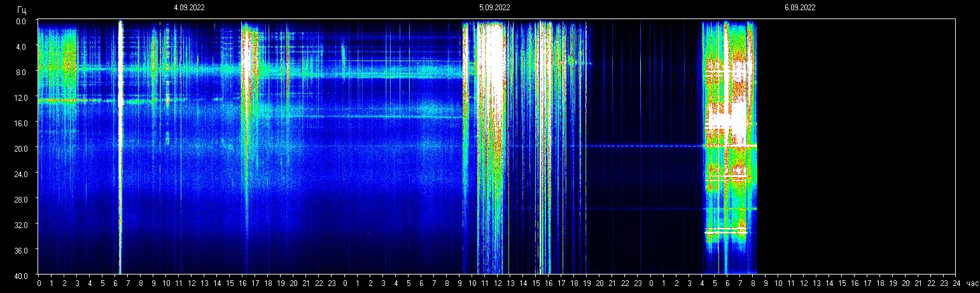The image size is (980, 293).
Task: Click the час time axis label
Action: [971, 283]
